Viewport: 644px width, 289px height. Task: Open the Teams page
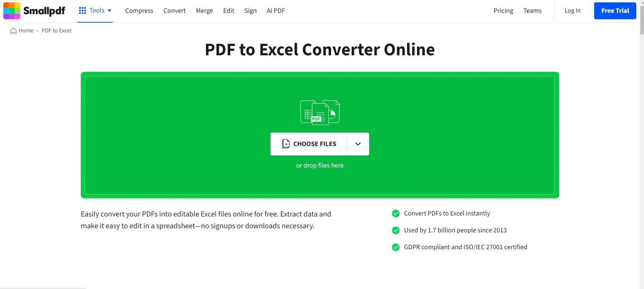pyautogui.click(x=532, y=10)
